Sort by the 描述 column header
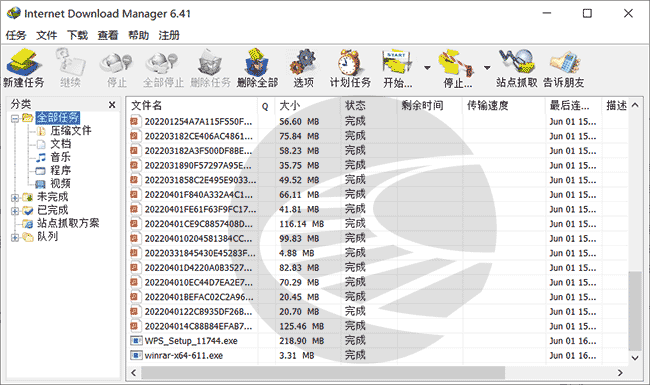The image size is (650, 385). point(615,106)
